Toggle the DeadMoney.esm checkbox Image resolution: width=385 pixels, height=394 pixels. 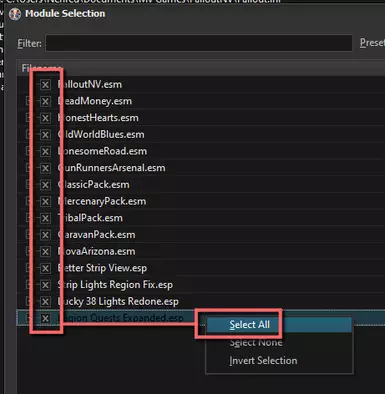click(45, 101)
